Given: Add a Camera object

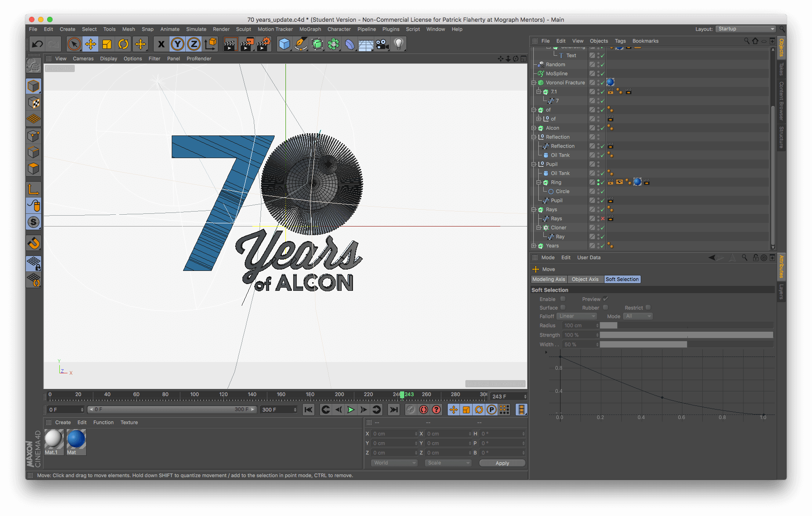Looking at the screenshot, I should [x=382, y=44].
